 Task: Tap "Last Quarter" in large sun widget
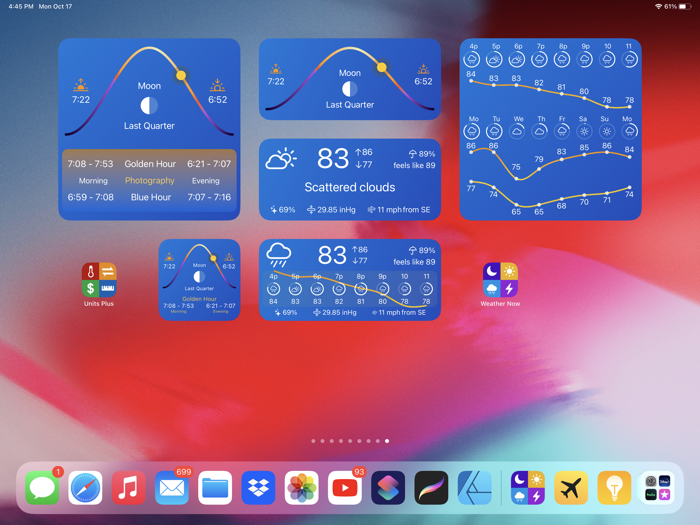coord(149,126)
